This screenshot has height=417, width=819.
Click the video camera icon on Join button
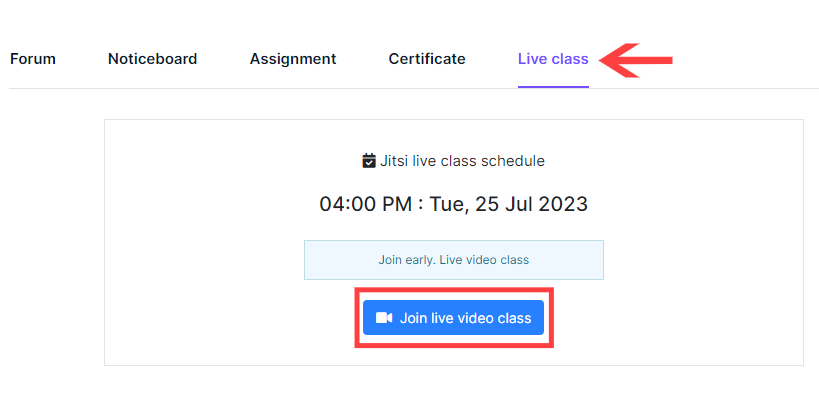click(384, 318)
